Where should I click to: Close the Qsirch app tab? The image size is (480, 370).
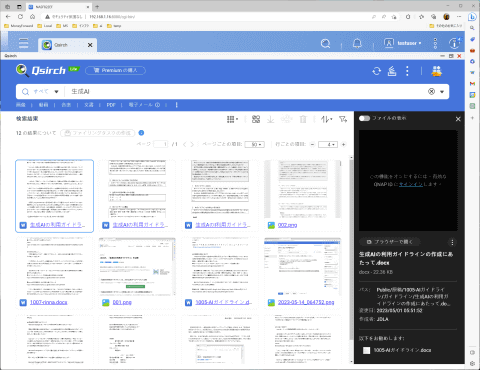(x=90, y=45)
